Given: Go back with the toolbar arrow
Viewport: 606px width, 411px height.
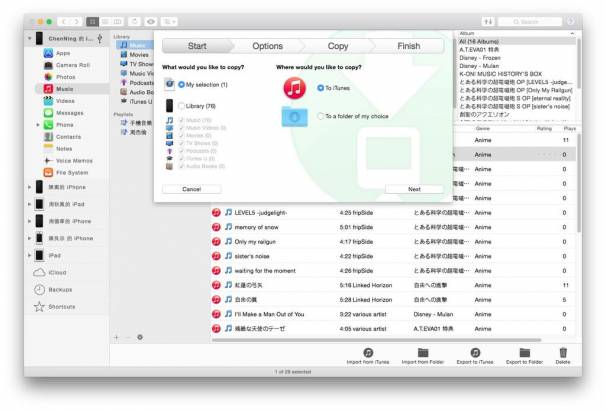Looking at the screenshot, I should click(x=64, y=22).
